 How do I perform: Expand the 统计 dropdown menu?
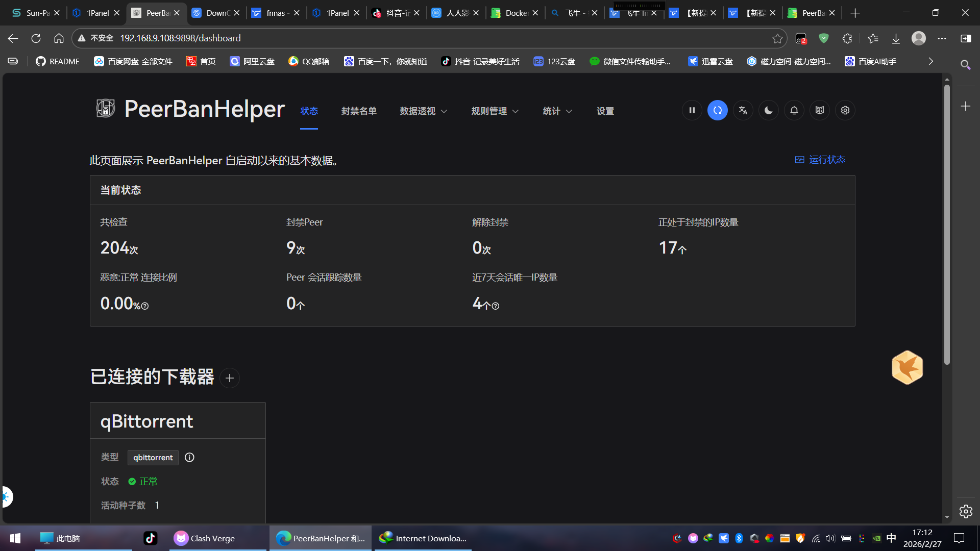click(557, 111)
